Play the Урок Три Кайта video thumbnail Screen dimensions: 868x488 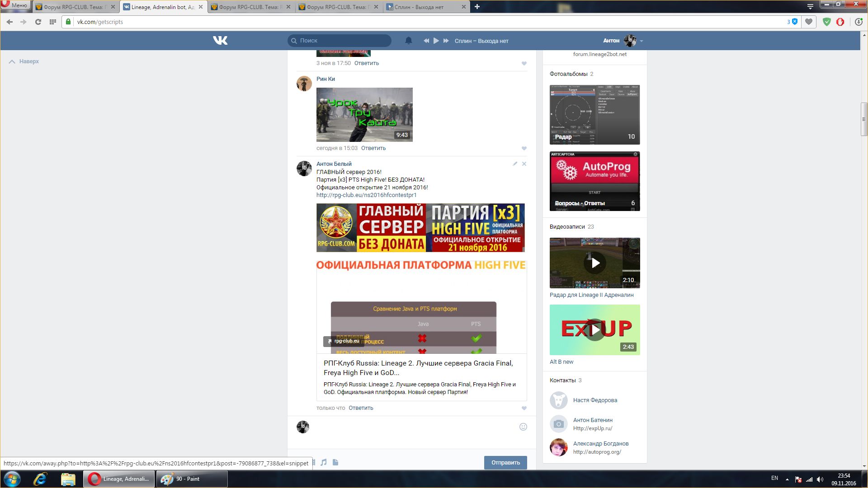tap(364, 115)
